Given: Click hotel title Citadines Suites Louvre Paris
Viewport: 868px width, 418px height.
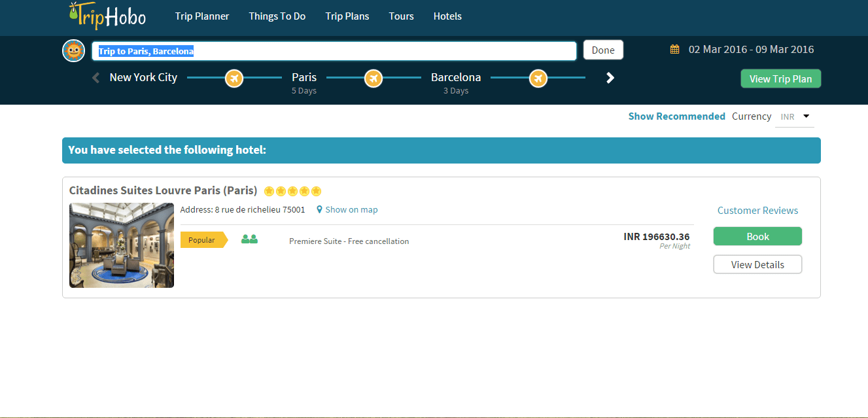Looking at the screenshot, I should pyautogui.click(x=163, y=191).
